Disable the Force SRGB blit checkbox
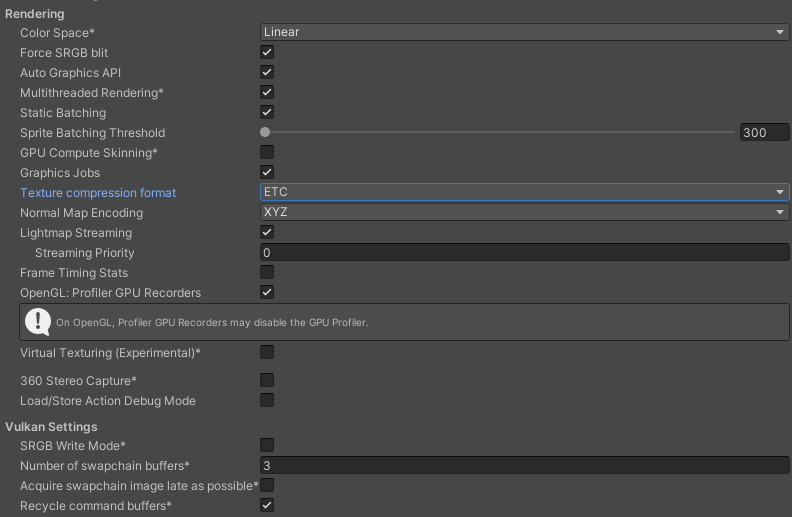792x517 pixels. 267,52
